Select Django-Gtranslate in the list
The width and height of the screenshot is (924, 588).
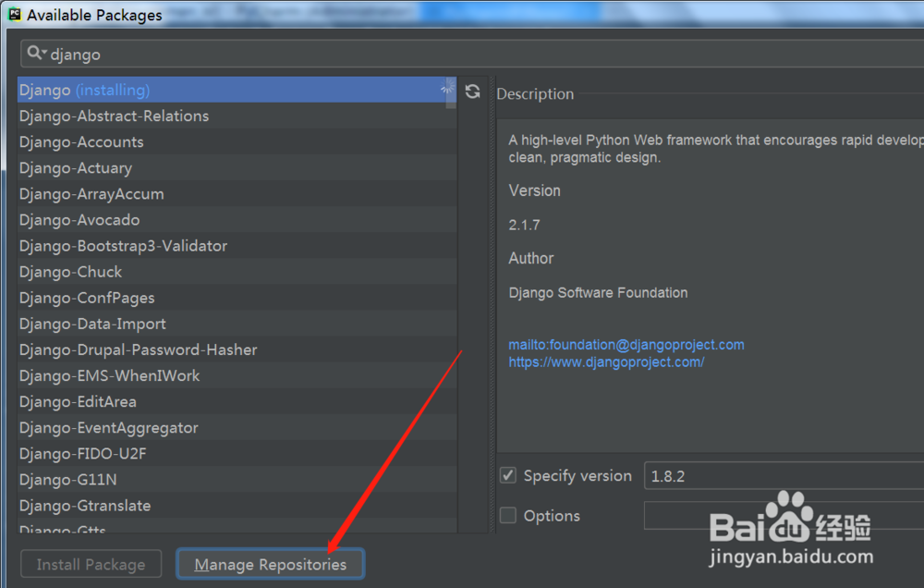tap(237, 505)
